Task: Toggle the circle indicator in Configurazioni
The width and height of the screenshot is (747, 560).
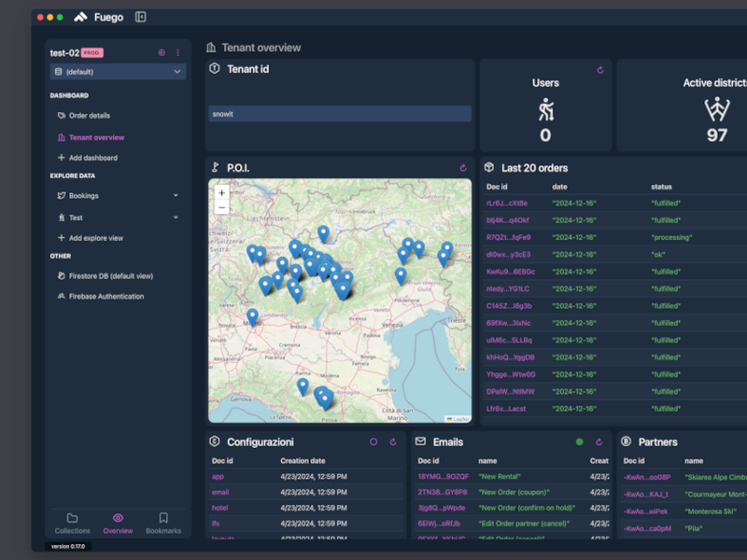Action: pyautogui.click(x=373, y=441)
